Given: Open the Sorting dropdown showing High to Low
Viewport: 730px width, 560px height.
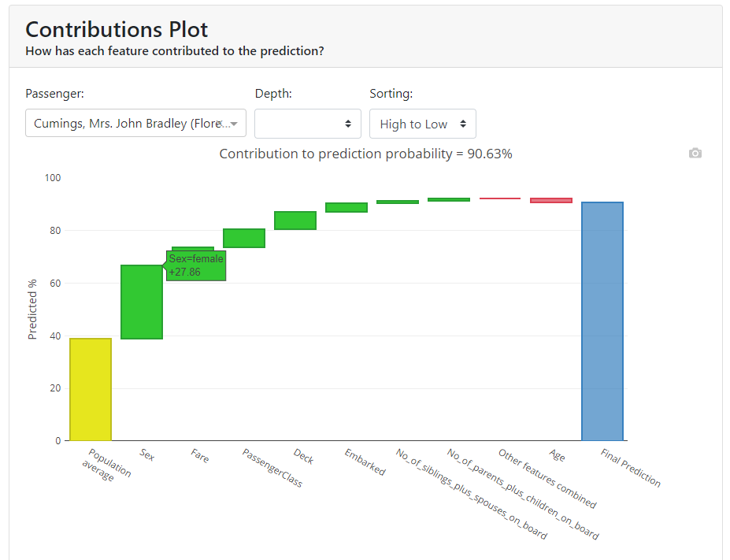Looking at the screenshot, I should tap(422, 123).
